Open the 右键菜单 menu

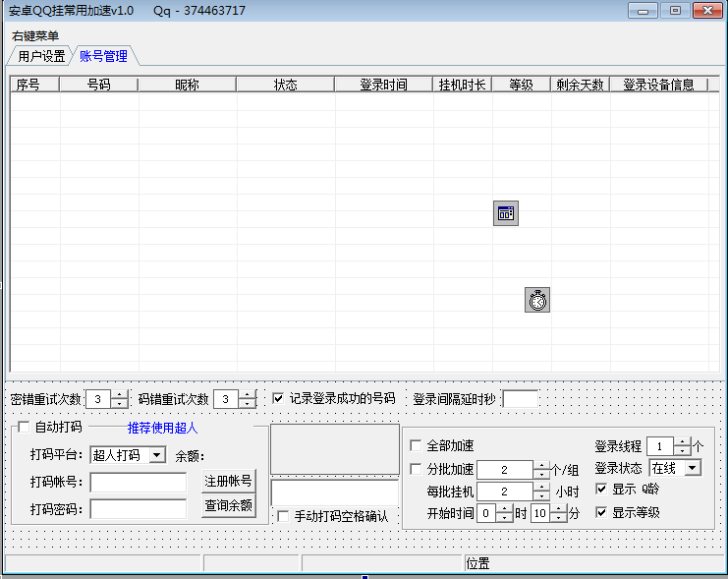35,35
